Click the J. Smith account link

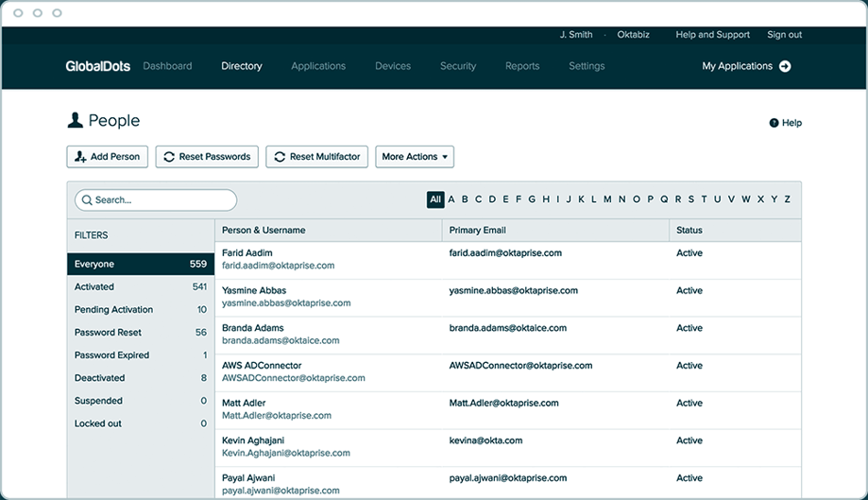click(576, 34)
